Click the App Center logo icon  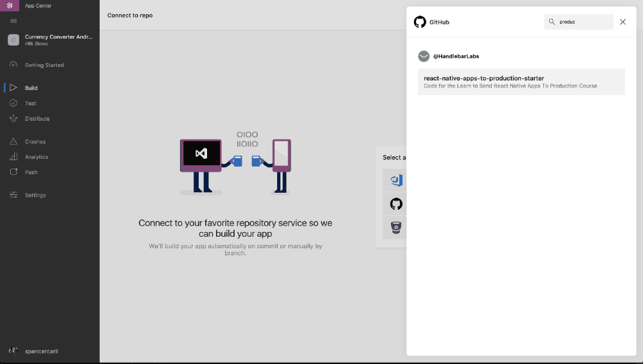point(10,5)
